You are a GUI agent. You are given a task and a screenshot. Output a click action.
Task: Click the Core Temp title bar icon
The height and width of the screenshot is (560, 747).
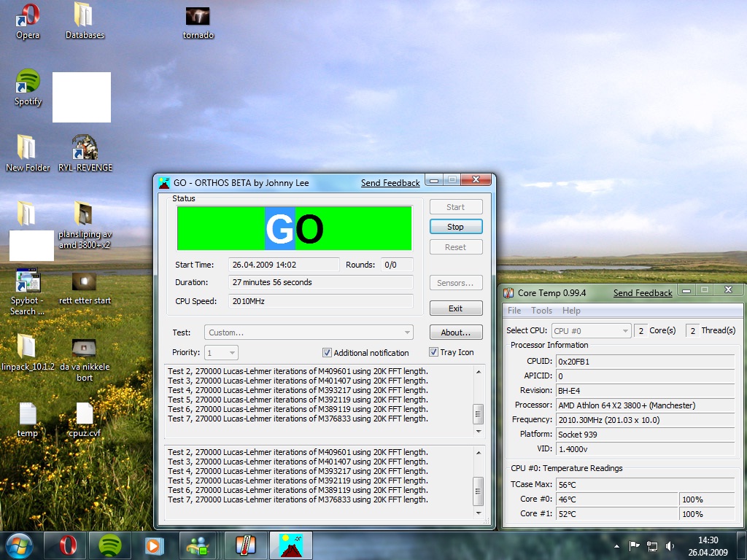pos(508,293)
